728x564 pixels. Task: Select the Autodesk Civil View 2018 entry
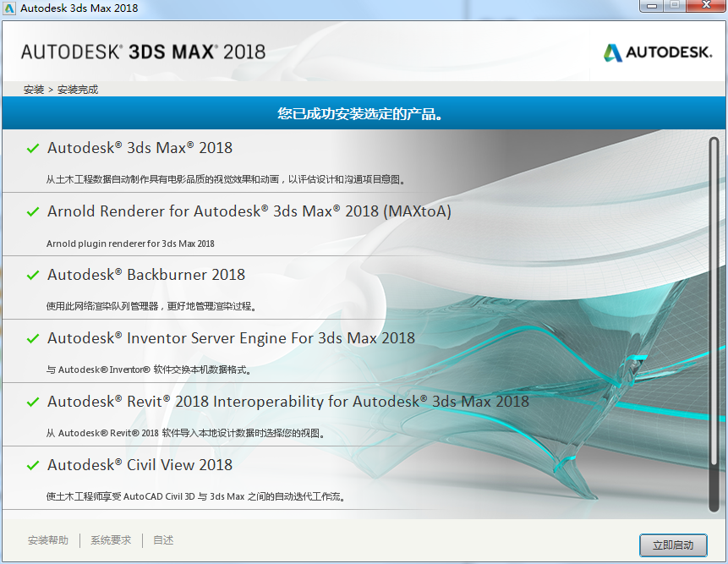point(140,465)
